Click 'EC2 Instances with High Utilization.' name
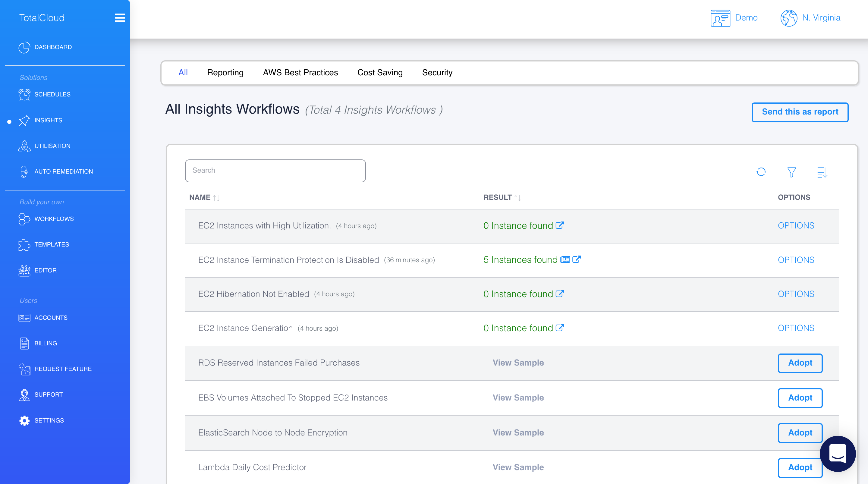The image size is (868, 484). [x=265, y=225]
